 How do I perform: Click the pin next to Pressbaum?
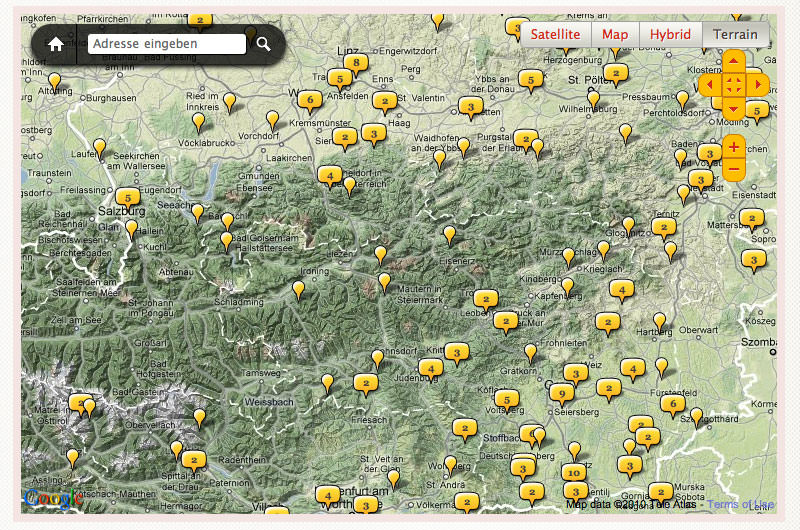click(682, 99)
